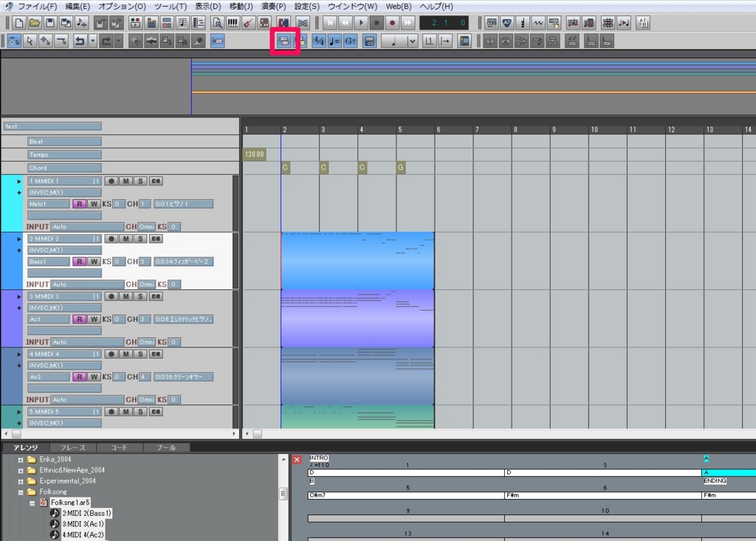
Task: Click the highlighted arrange panel icon
Action: click(283, 41)
